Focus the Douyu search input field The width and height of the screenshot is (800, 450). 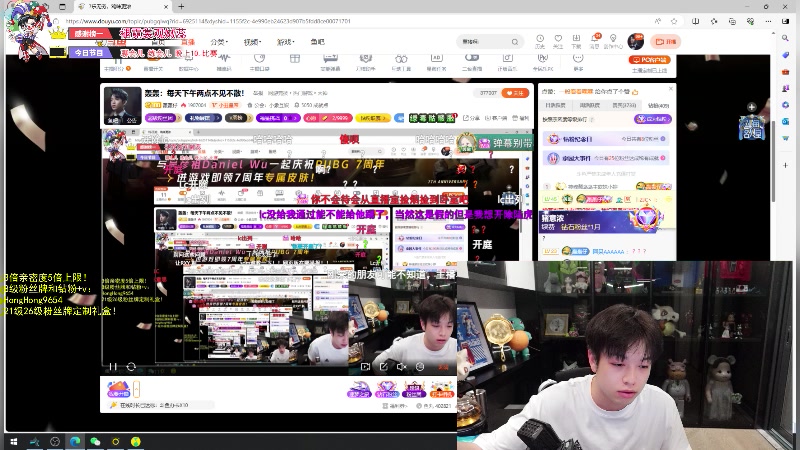(x=485, y=42)
